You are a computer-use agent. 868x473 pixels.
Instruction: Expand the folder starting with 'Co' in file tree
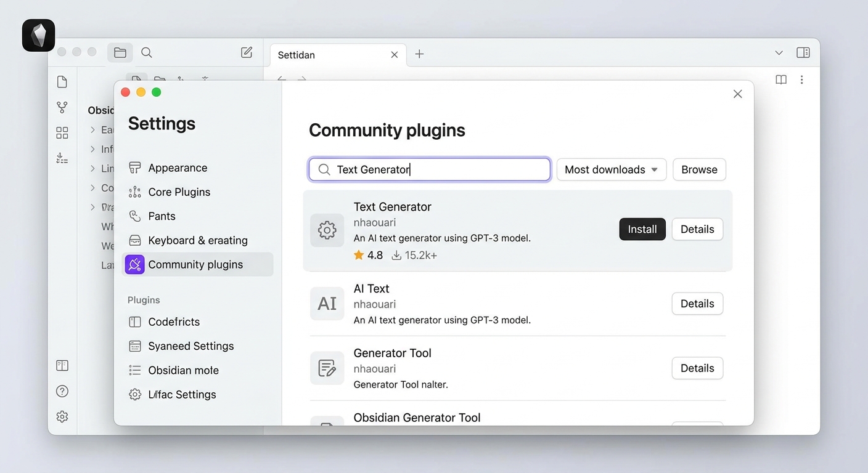pyautogui.click(x=92, y=188)
